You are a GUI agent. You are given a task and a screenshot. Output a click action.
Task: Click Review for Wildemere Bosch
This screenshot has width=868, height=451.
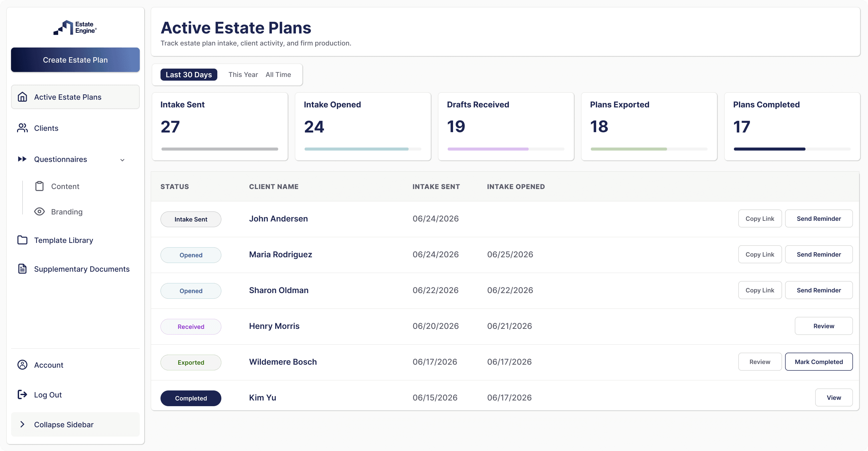click(760, 362)
